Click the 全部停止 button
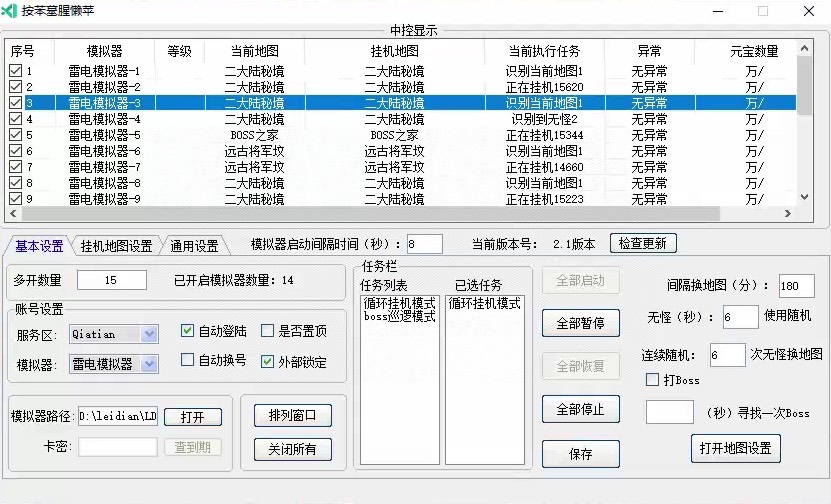Image resolution: width=831 pixels, height=504 pixels. (580, 409)
